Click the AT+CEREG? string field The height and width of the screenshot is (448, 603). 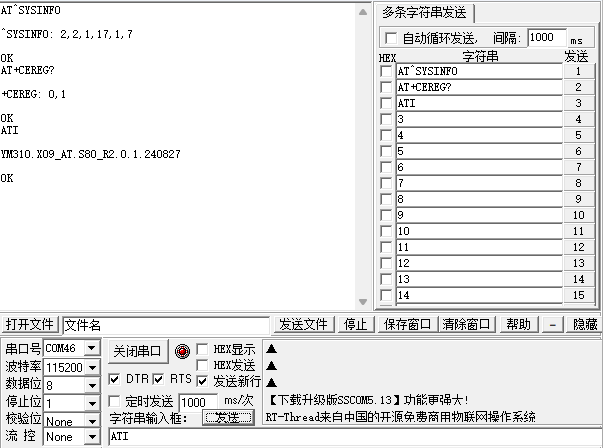(x=479, y=87)
